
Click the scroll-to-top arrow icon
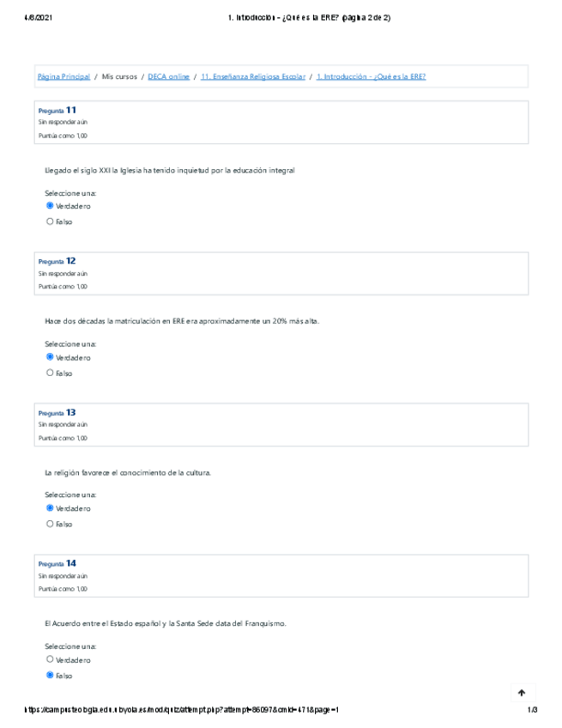521,692
